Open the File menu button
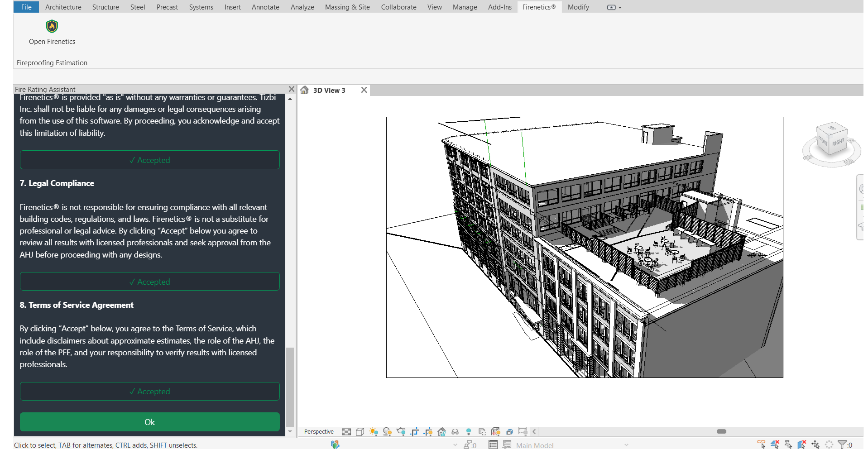Screen dimensions: 868x449 click(26, 7)
